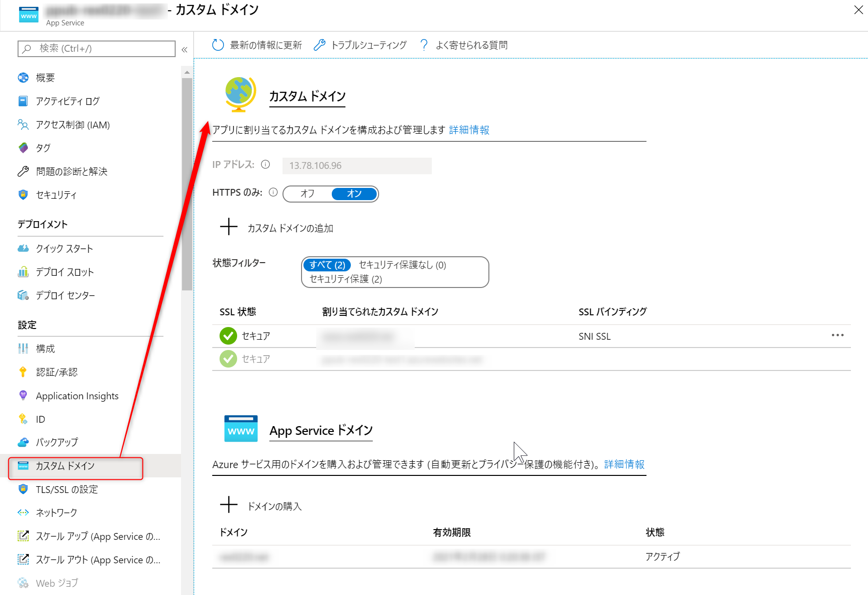Click the ネットワーク arrows icon
This screenshot has height=595, width=868.
(23, 513)
